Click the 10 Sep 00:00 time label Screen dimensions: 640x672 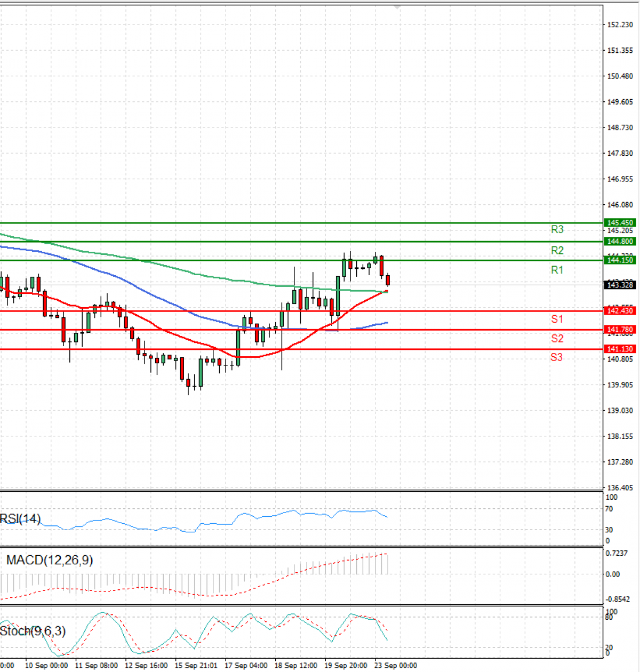click(x=46, y=666)
